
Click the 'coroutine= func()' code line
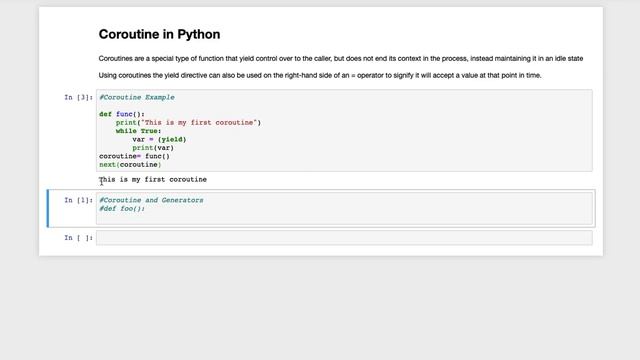pyautogui.click(x=134, y=156)
